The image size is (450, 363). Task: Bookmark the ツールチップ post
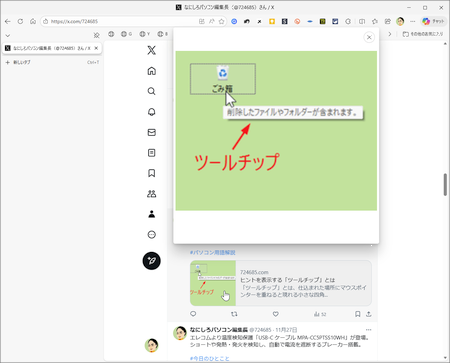click(x=357, y=314)
